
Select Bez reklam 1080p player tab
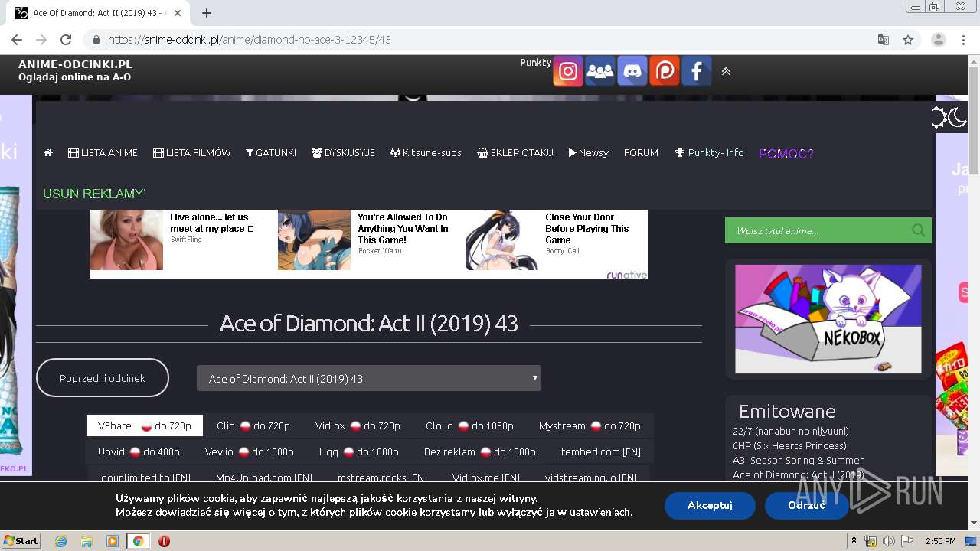click(x=480, y=452)
